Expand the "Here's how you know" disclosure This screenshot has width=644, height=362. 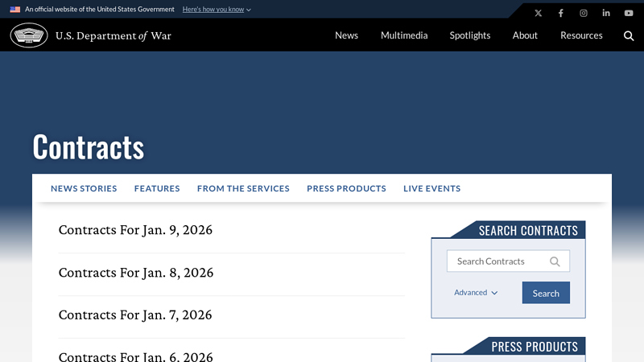pyautogui.click(x=217, y=10)
